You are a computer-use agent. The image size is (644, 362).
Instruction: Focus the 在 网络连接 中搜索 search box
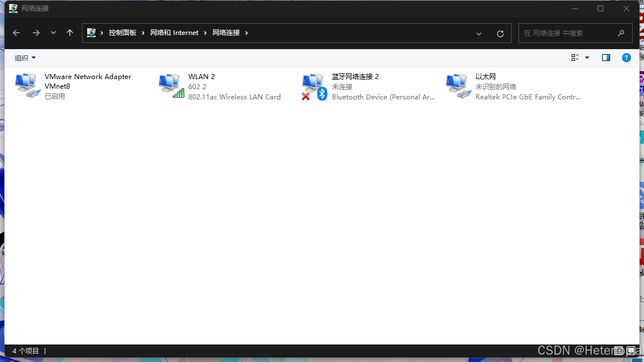pos(575,33)
